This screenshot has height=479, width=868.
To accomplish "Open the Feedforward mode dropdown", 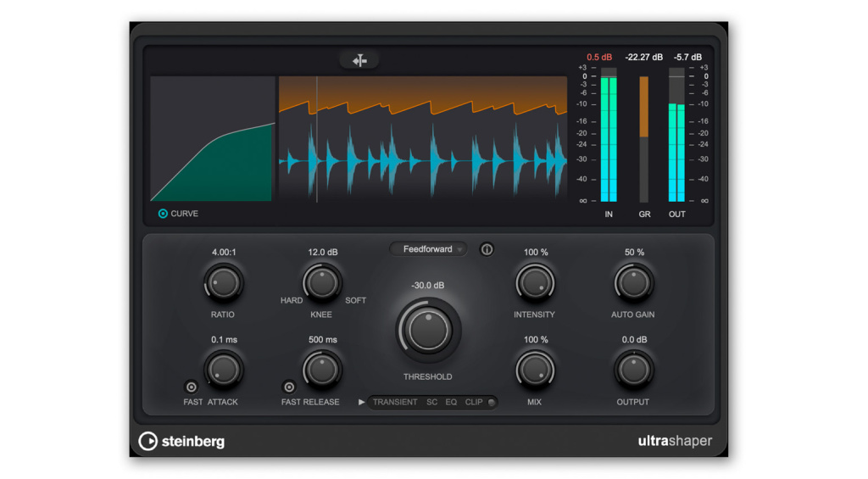I will (428, 249).
